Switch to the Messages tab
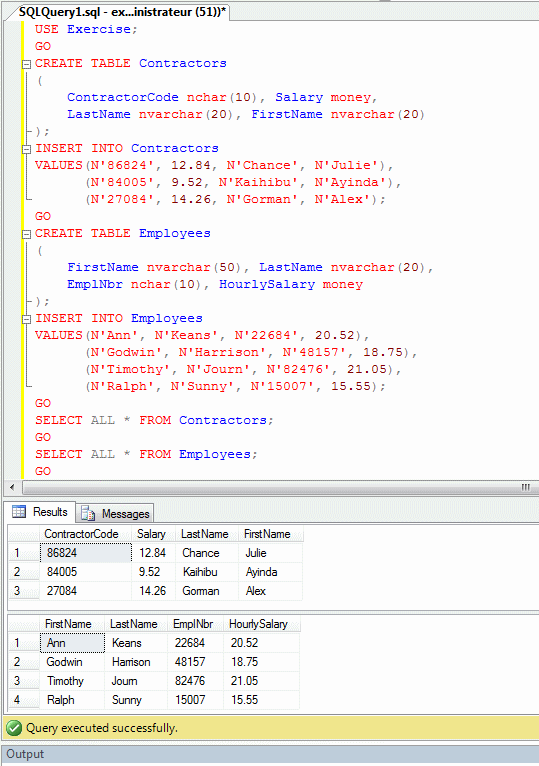This screenshot has height=766, width=539. (x=115, y=513)
